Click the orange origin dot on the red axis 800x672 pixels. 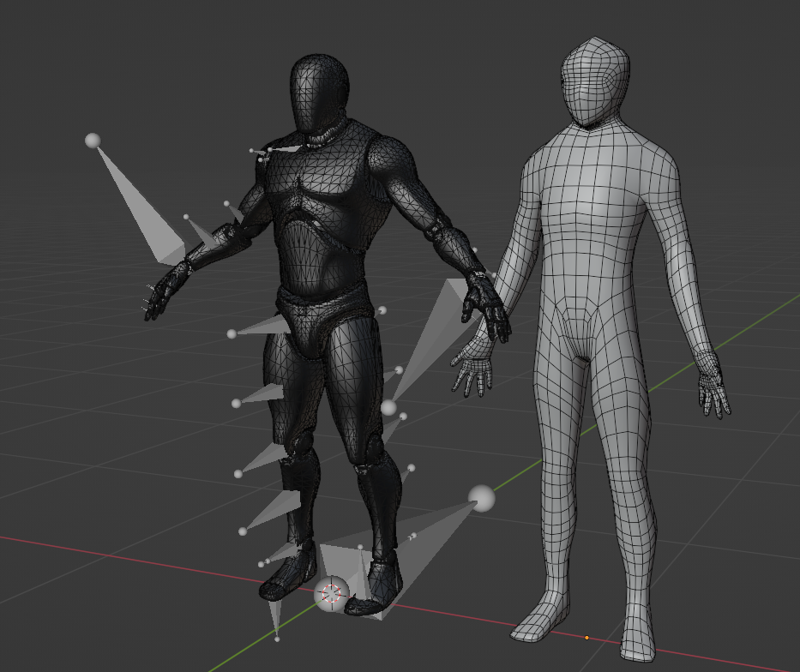586,638
